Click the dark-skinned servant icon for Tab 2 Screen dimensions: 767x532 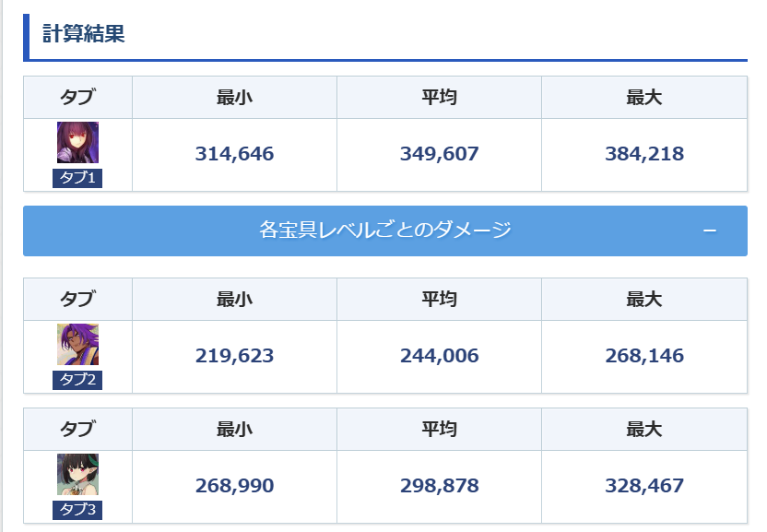(77, 345)
